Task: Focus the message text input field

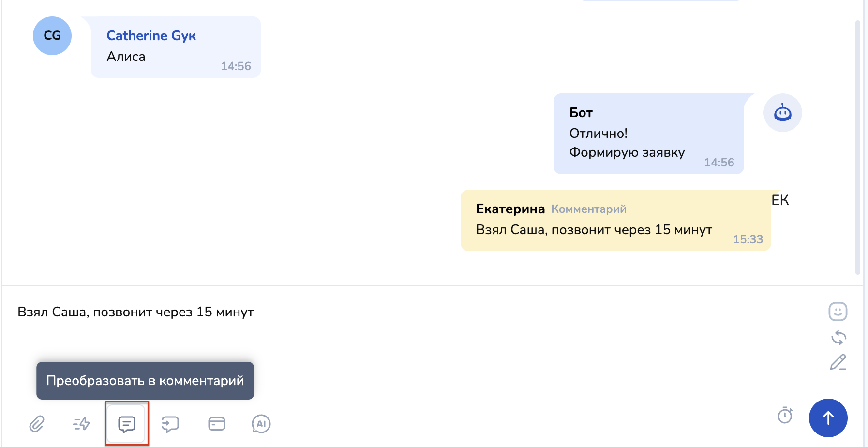Action: pyautogui.click(x=387, y=329)
